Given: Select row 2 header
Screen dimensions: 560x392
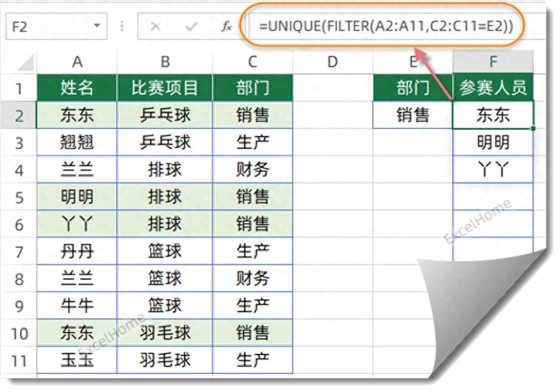Looking at the screenshot, I should tap(19, 116).
